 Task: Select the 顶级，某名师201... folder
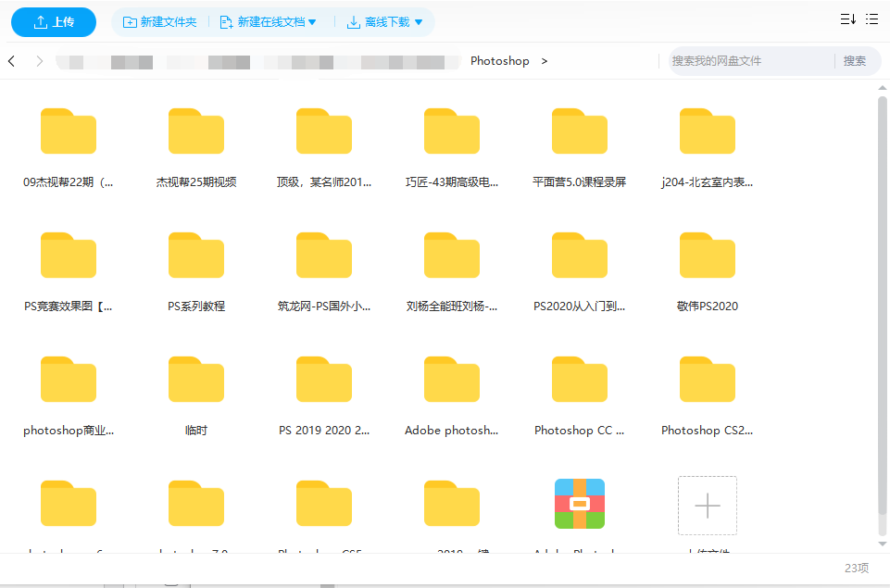(x=324, y=147)
